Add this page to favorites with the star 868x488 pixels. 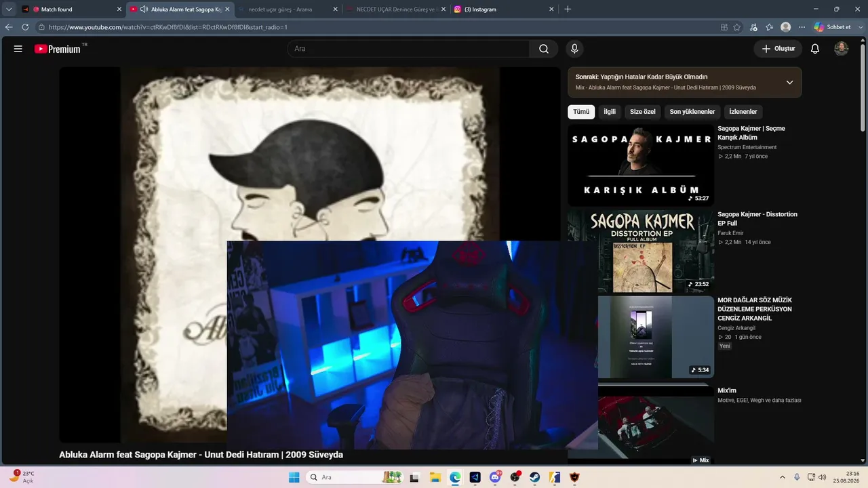pos(737,27)
